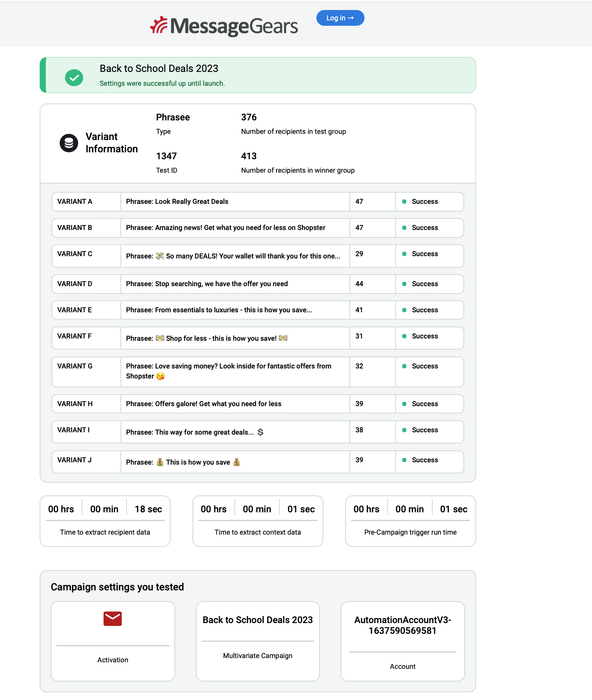
Task: Click the green status dot for Variant C
Action: [x=404, y=254]
